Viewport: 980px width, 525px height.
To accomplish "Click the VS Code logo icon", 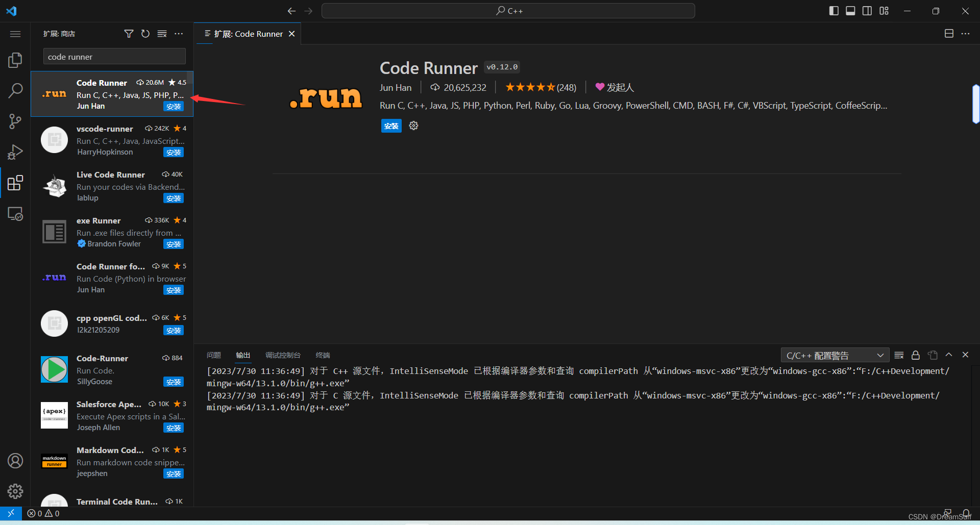I will click(11, 11).
